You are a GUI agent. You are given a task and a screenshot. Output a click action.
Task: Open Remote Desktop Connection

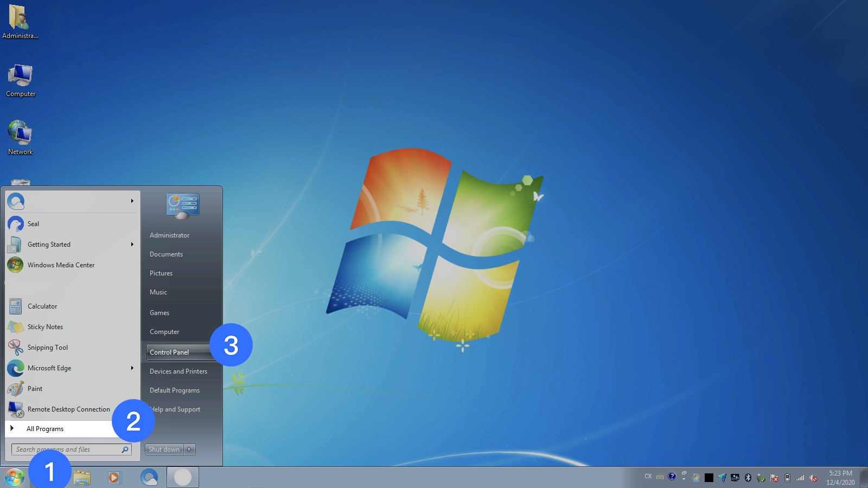click(73, 409)
